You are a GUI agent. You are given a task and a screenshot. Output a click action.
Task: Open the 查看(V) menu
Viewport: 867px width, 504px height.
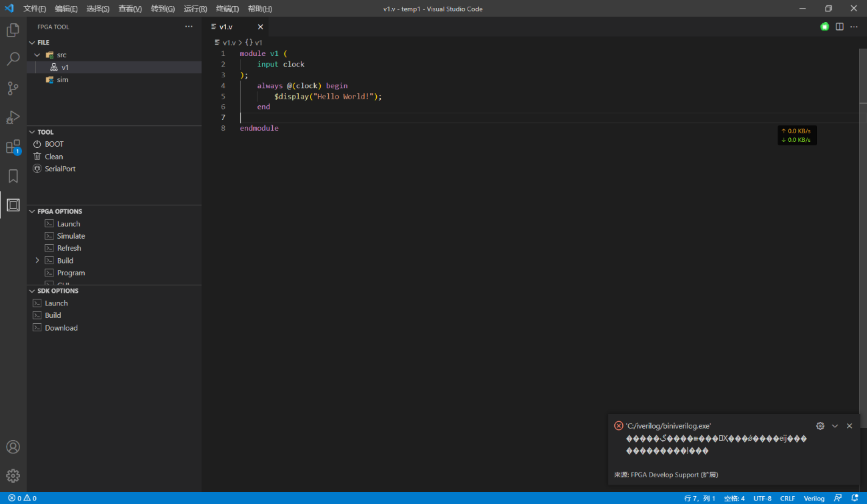pyautogui.click(x=130, y=9)
